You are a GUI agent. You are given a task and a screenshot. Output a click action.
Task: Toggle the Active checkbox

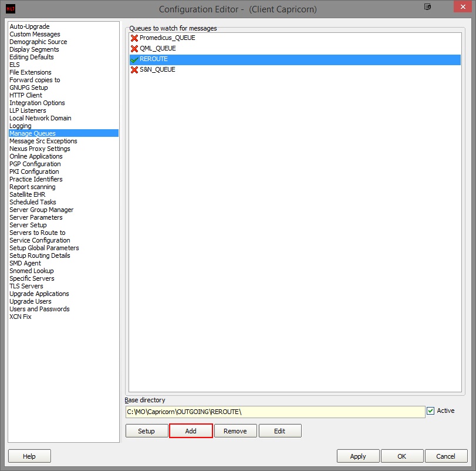[430, 411]
